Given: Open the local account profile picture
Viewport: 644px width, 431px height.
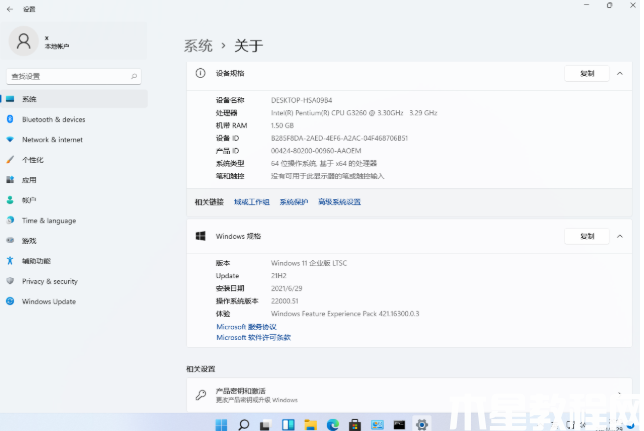Looking at the screenshot, I should [23, 41].
